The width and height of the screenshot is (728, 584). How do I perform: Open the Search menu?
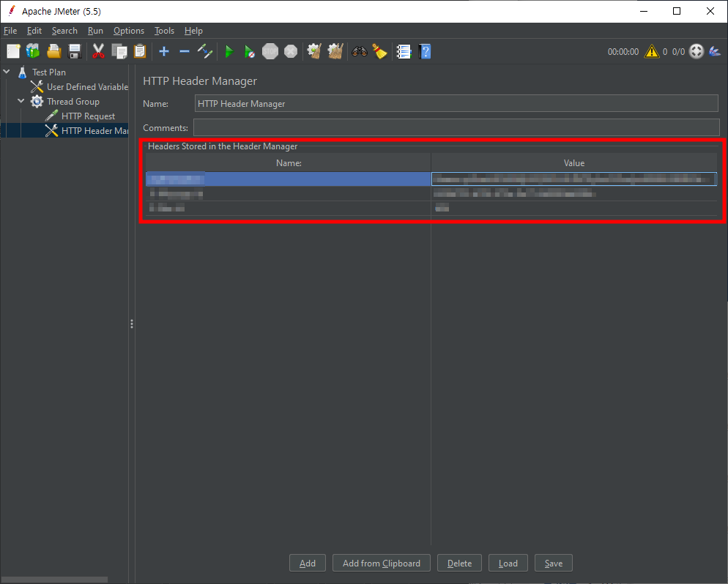click(64, 31)
